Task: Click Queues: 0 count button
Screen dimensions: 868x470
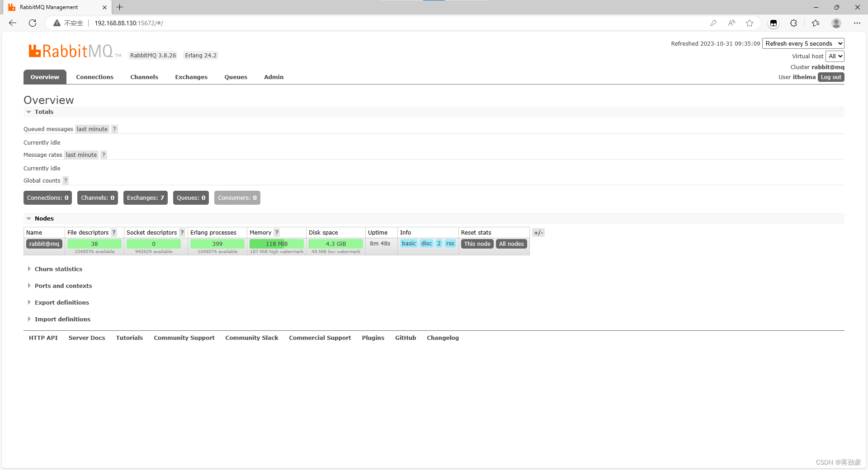Action: pyautogui.click(x=191, y=198)
